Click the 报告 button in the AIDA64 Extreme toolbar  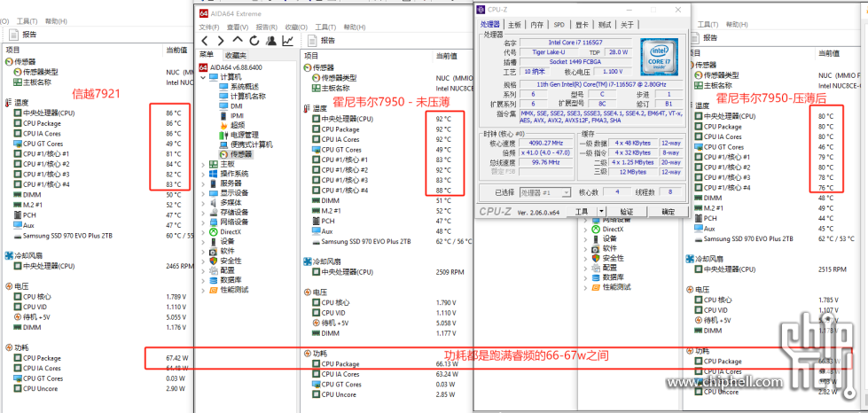[321, 41]
